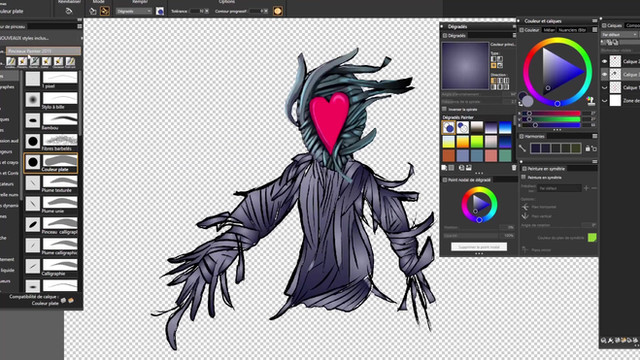Adjust the green channel slider
This screenshot has width=640, height=360.
[x=551, y=119]
